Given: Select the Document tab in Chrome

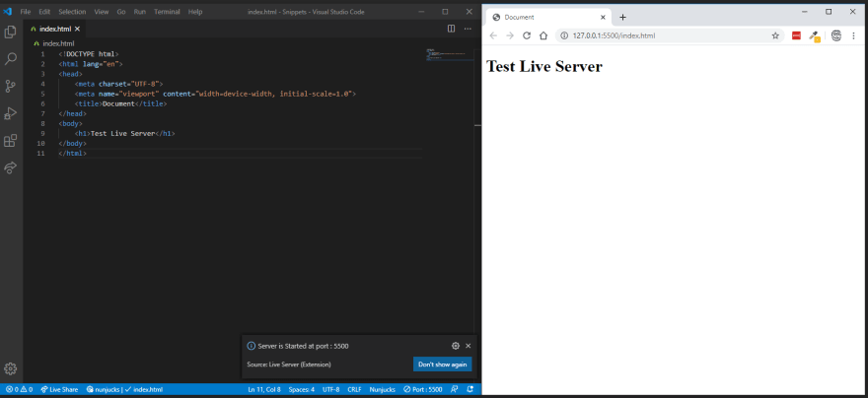Looking at the screenshot, I should 548,17.
